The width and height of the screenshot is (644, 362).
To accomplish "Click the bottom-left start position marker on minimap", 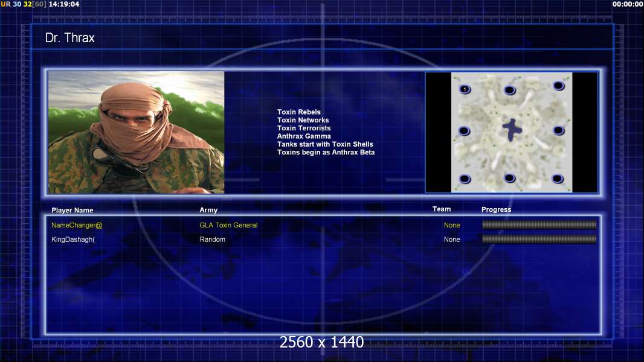I will pyautogui.click(x=465, y=179).
